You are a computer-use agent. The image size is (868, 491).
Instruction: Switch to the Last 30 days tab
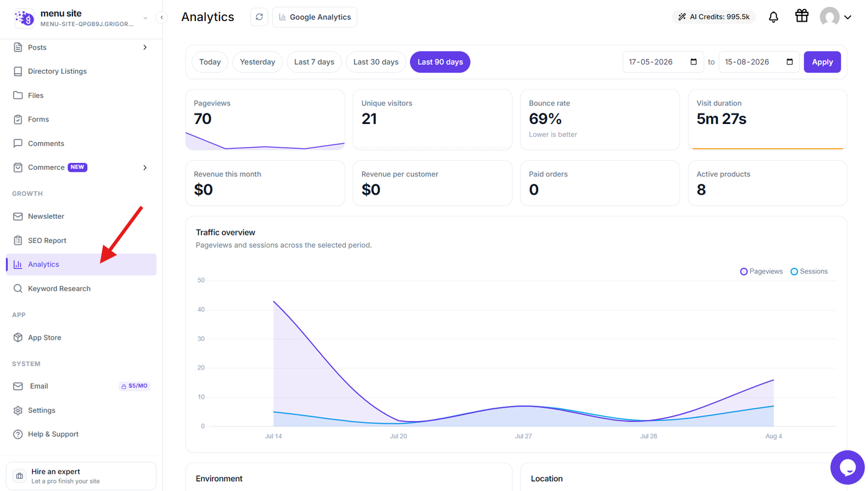click(x=376, y=62)
